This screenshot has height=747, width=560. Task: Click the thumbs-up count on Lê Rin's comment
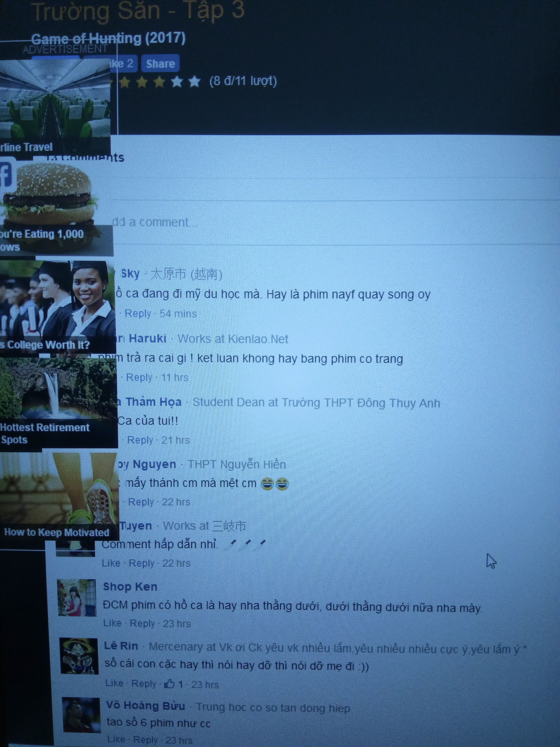(174, 684)
